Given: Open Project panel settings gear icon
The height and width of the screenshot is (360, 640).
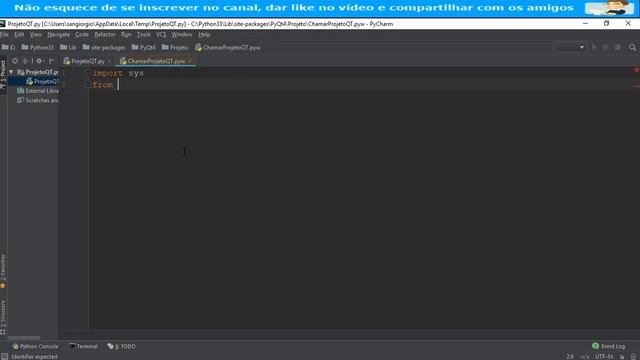Looking at the screenshot, I should click(40, 61).
